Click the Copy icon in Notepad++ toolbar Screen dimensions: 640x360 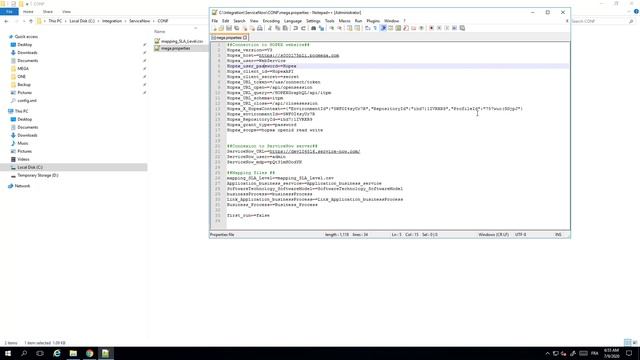[x=278, y=28]
